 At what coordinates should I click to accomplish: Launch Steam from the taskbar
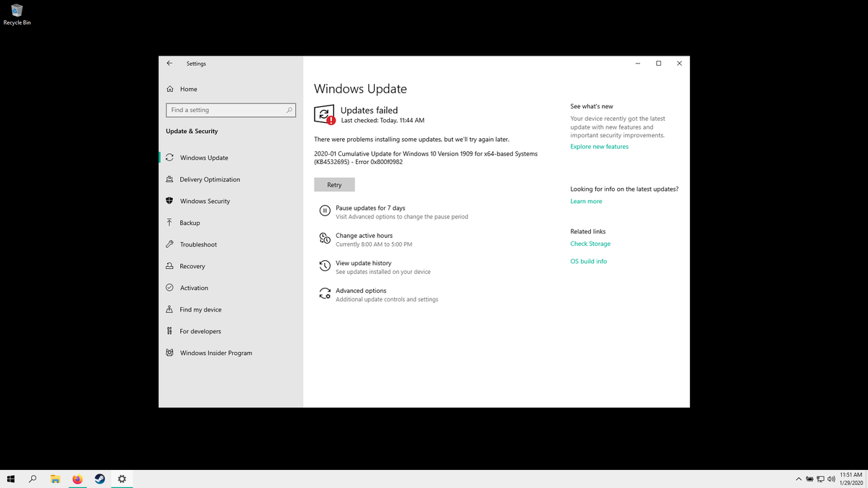(100, 479)
